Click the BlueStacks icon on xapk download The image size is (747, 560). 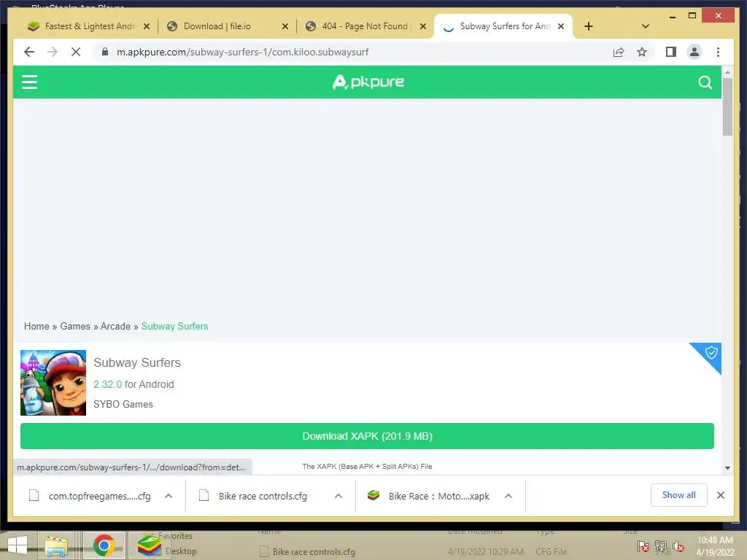(373, 495)
